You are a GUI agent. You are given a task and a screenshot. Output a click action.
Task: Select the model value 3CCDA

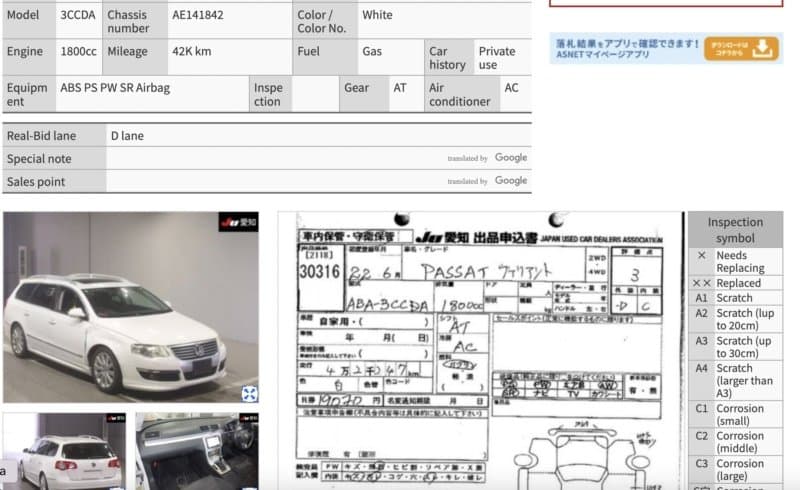[78, 15]
